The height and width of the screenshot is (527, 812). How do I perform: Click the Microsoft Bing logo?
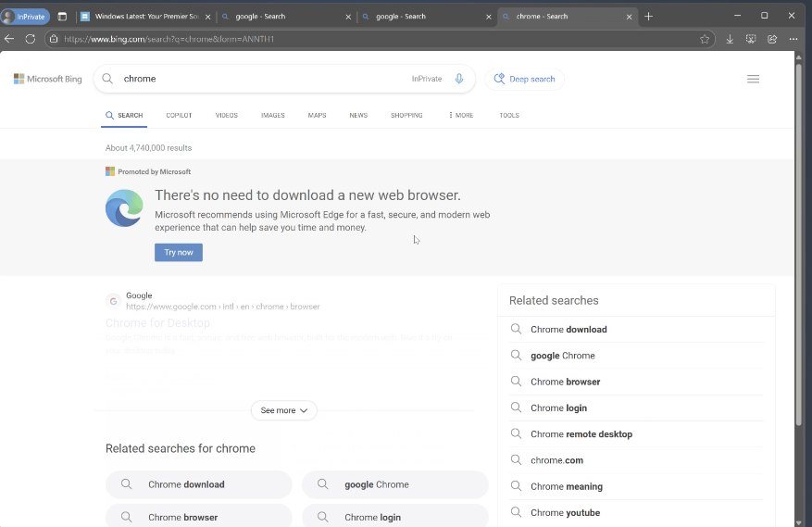pyautogui.click(x=47, y=79)
